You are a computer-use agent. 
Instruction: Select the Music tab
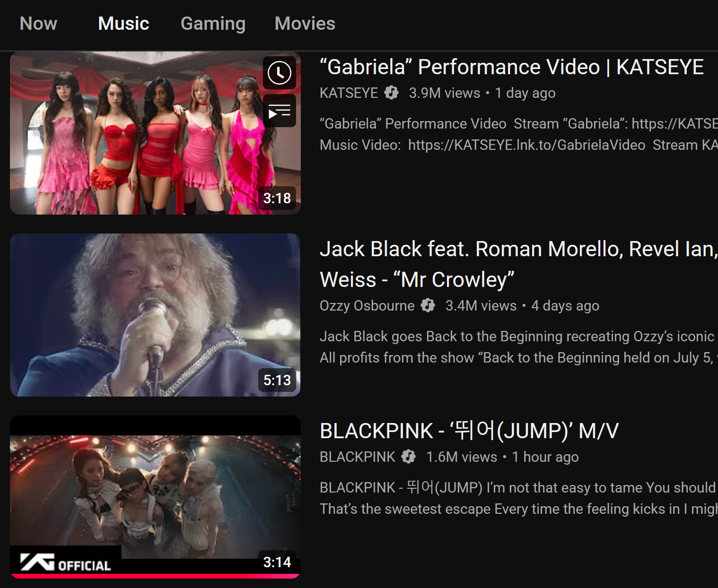(123, 24)
